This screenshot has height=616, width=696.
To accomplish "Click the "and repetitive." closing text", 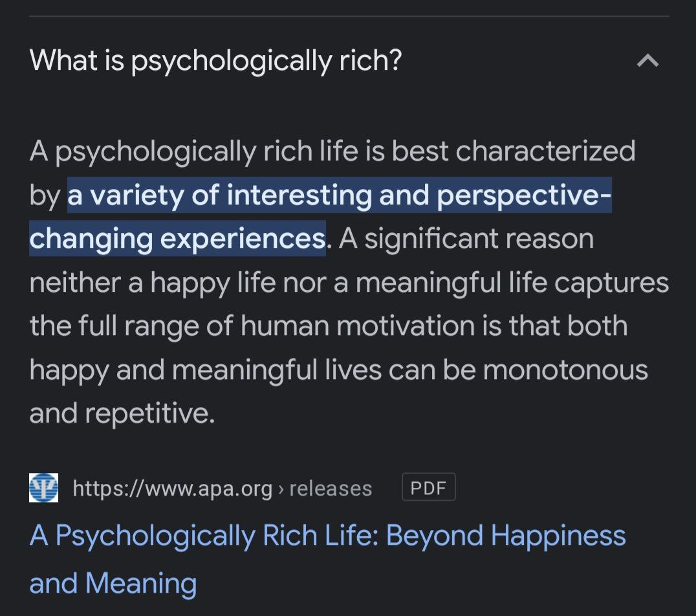I will 122,413.
